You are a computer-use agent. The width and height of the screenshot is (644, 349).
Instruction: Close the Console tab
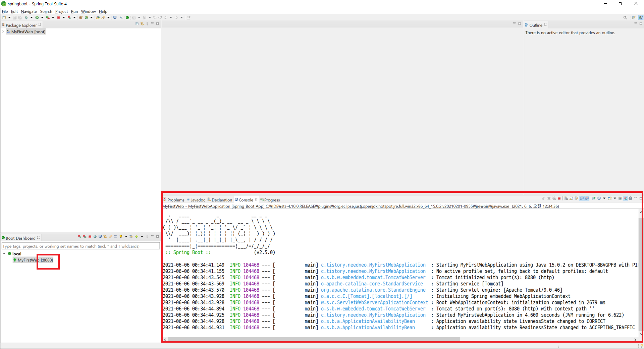[256, 199]
